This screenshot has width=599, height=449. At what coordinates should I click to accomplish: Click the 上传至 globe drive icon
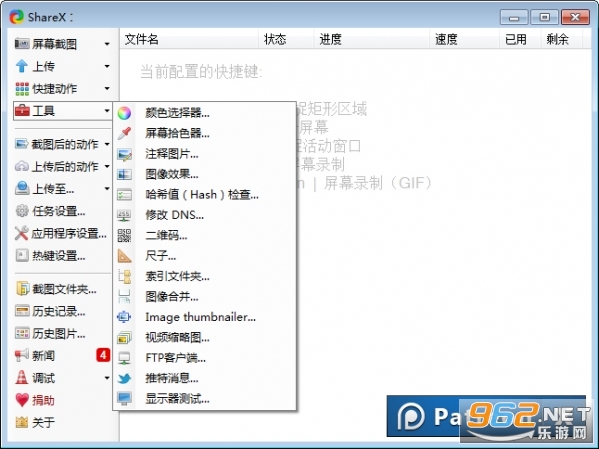tap(22, 188)
